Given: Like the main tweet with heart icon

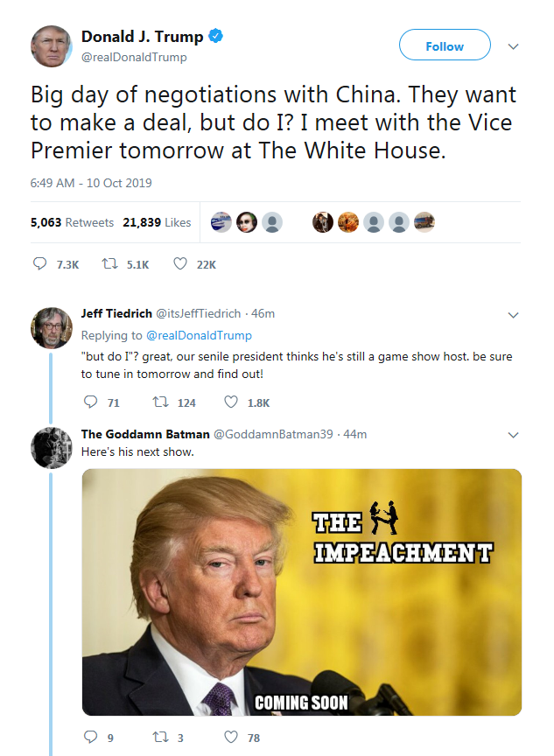Looking at the screenshot, I should point(180,263).
